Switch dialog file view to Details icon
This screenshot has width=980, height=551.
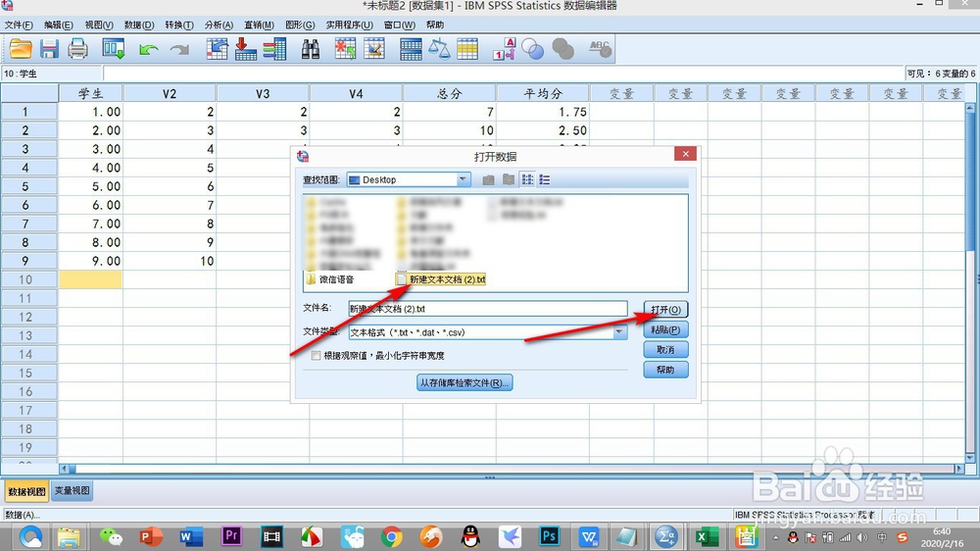point(545,180)
